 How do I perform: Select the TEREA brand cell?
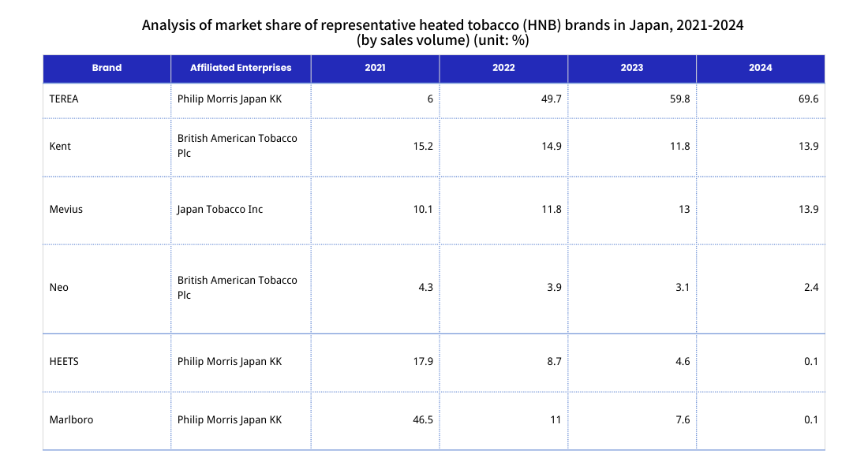click(64, 99)
